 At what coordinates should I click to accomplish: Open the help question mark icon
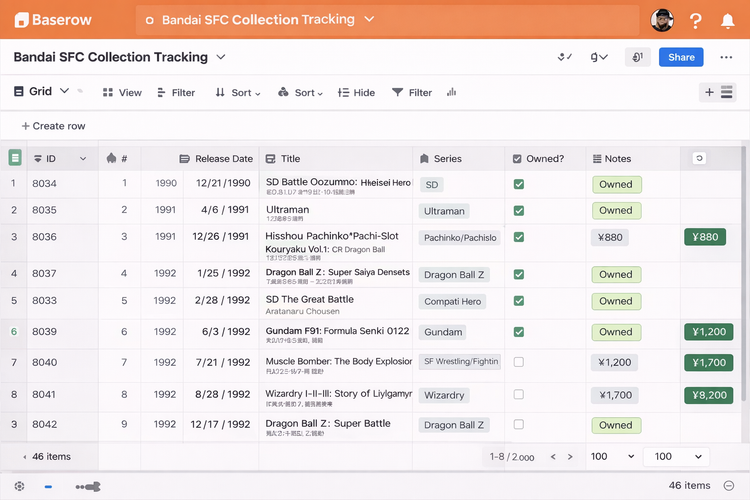pos(695,21)
